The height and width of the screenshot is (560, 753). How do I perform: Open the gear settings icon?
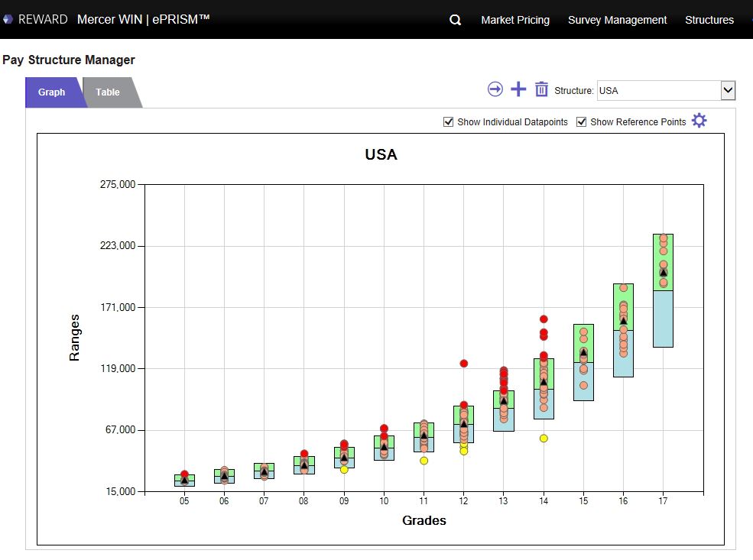[699, 120]
